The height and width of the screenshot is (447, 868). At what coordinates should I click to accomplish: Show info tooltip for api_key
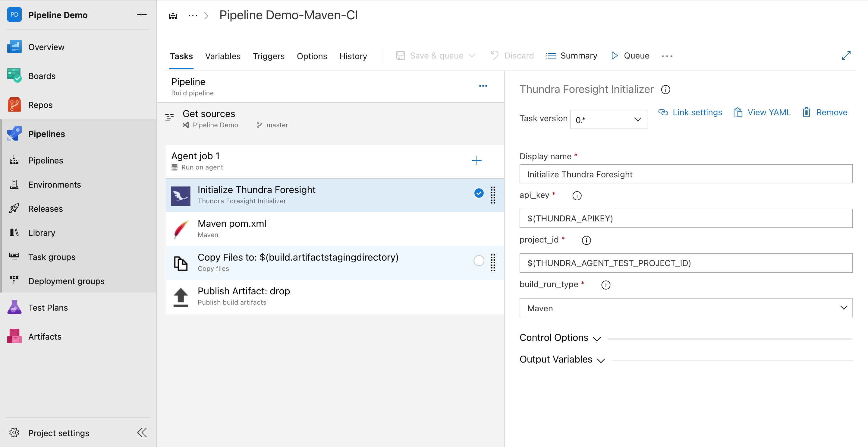click(x=577, y=195)
